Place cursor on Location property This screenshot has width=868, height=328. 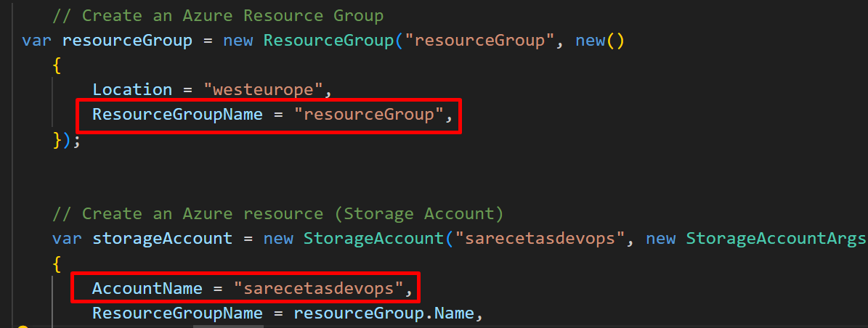[x=132, y=89]
